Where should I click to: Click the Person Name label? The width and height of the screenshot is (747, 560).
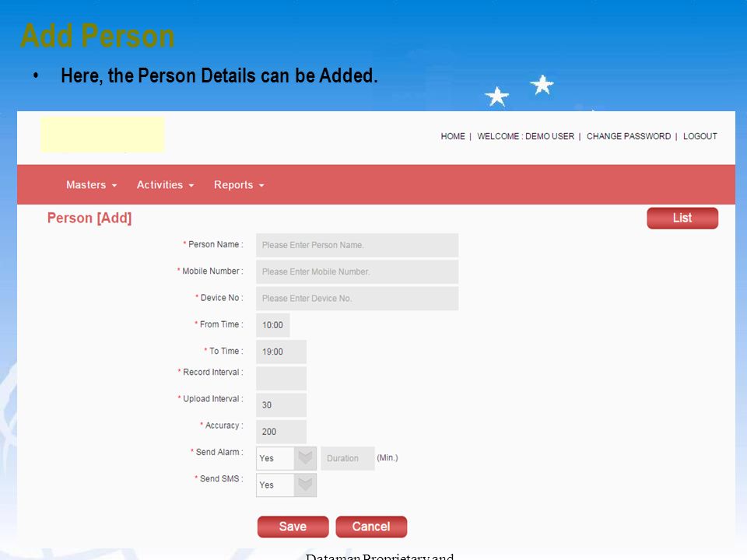pos(213,244)
